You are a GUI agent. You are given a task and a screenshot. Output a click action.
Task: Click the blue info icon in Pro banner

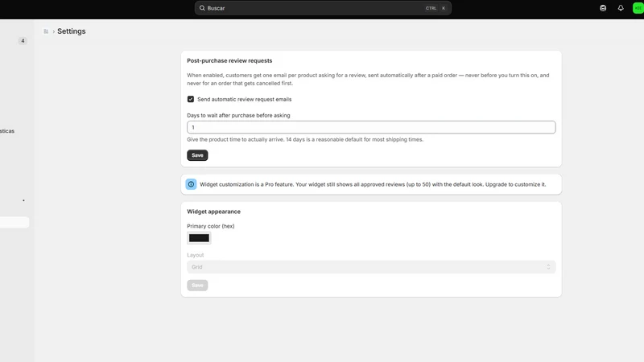[191, 184]
